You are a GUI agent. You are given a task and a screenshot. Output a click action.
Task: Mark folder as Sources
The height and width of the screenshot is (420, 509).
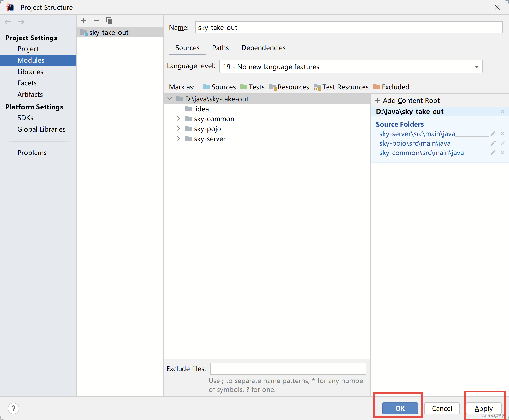click(223, 87)
